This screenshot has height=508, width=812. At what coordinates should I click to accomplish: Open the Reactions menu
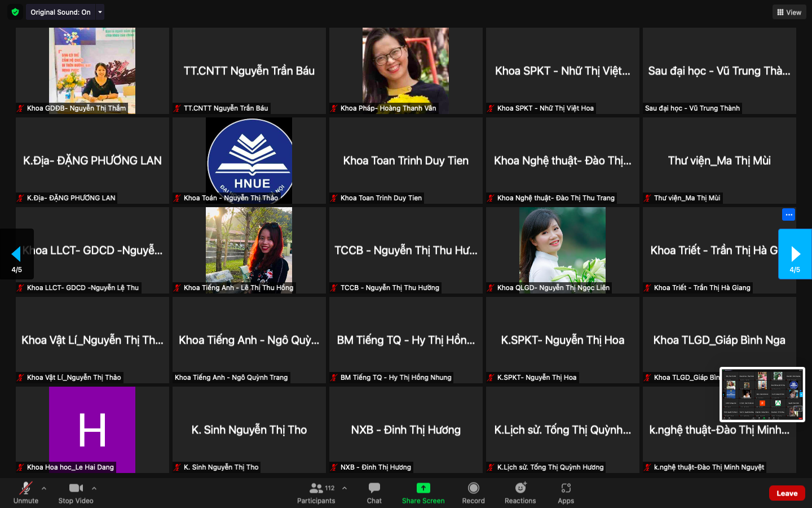520,493
